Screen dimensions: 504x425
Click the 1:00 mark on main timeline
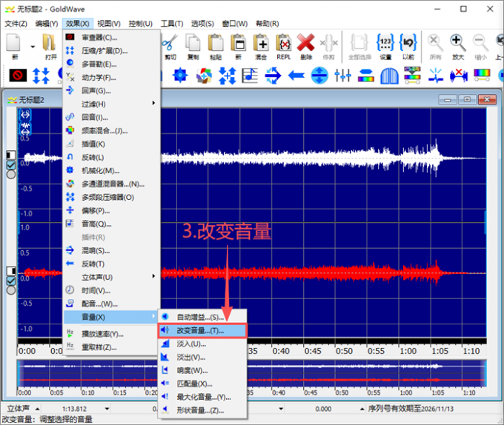408,351
